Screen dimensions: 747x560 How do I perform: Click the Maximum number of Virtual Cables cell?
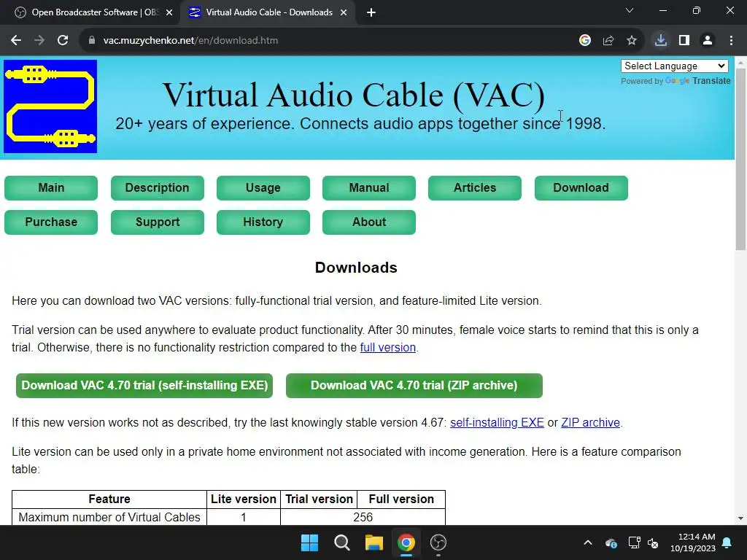click(x=109, y=517)
